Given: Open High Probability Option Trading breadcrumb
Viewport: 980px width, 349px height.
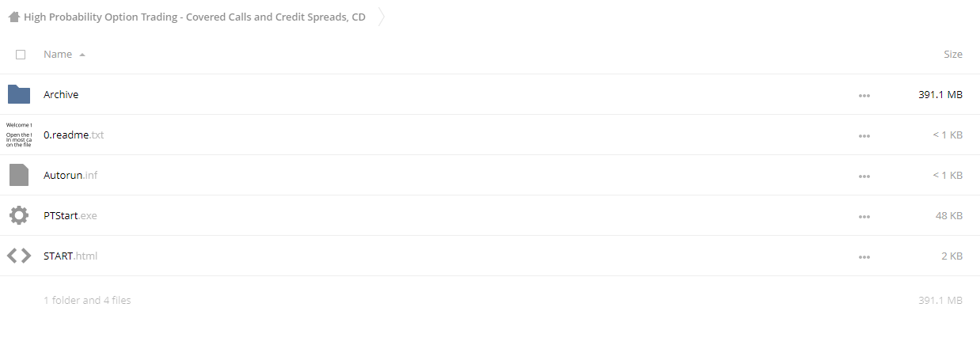Looking at the screenshot, I should [x=195, y=17].
